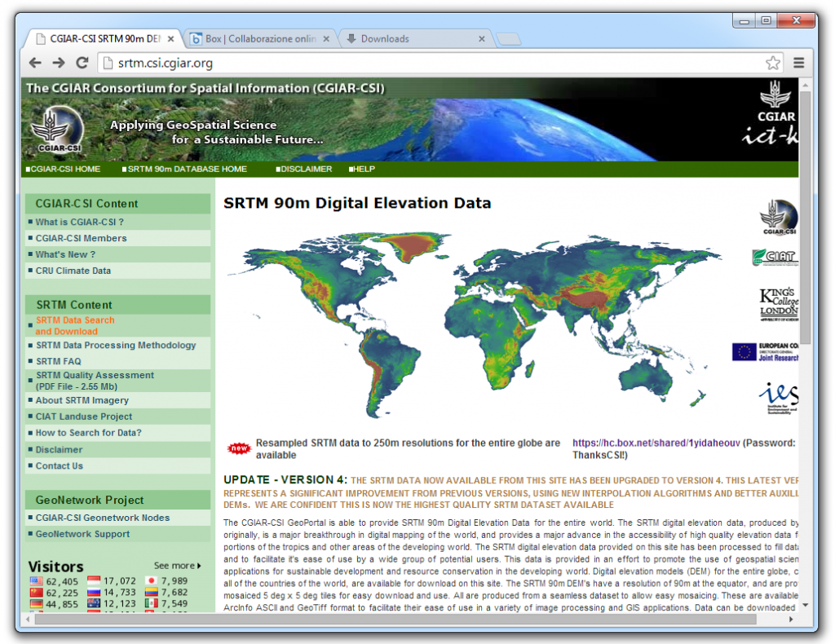835x644 pixels.
Task: Open SRTM Data Processing Methodology link
Action: pyautogui.click(x=116, y=345)
